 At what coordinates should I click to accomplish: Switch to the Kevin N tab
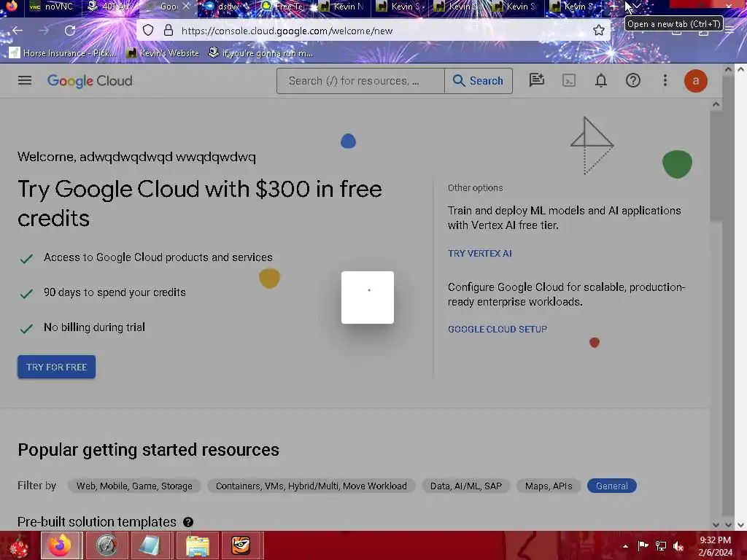coord(343,7)
